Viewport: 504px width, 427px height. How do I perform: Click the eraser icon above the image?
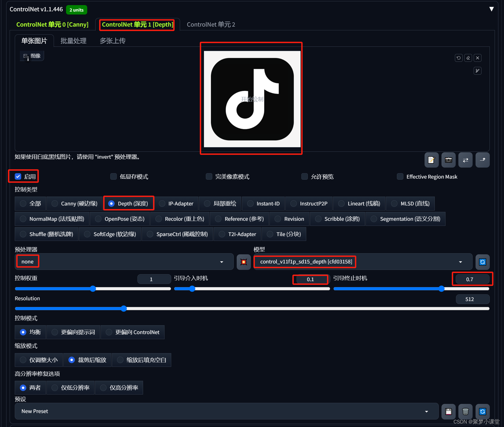(x=468, y=58)
